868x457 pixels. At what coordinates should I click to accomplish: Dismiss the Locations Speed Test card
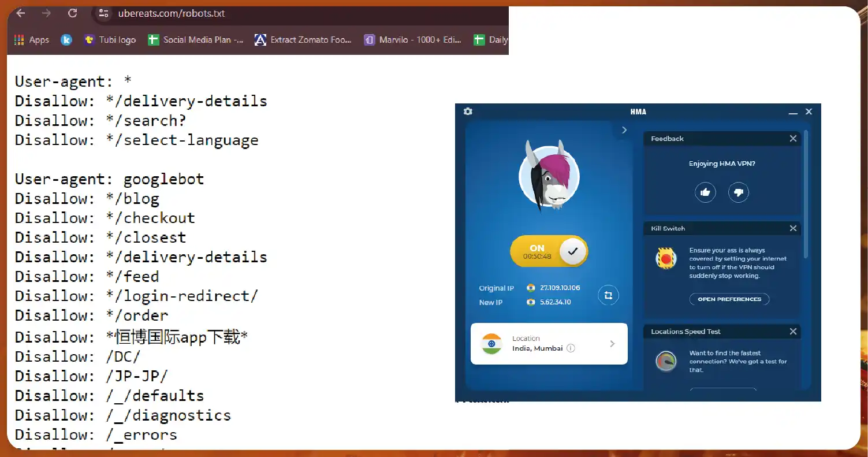tap(793, 332)
